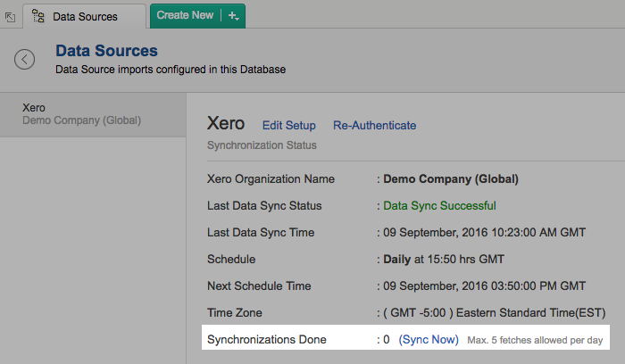The width and height of the screenshot is (625, 364).
Task: Click the Synchronization Status subheading
Action: point(262,145)
